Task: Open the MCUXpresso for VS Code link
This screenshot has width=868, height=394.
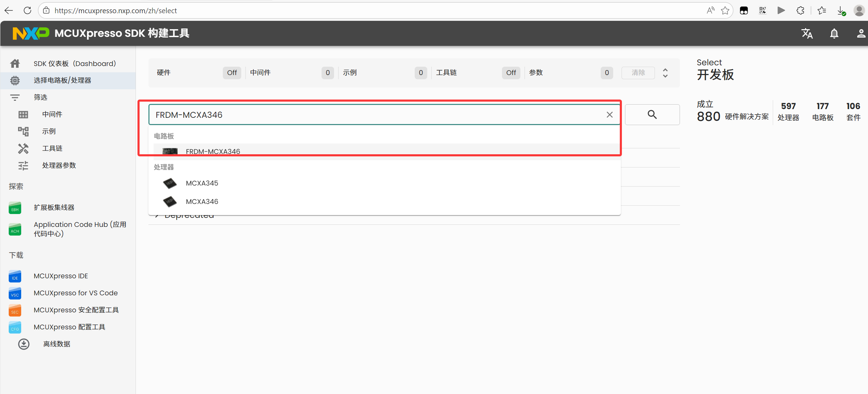Action: tap(76, 293)
